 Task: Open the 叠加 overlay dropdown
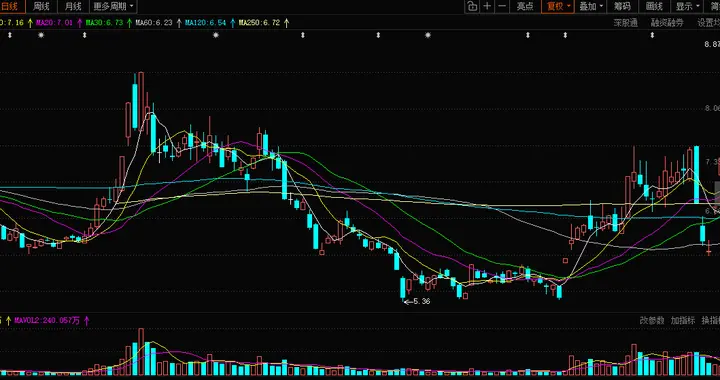[x=591, y=6]
